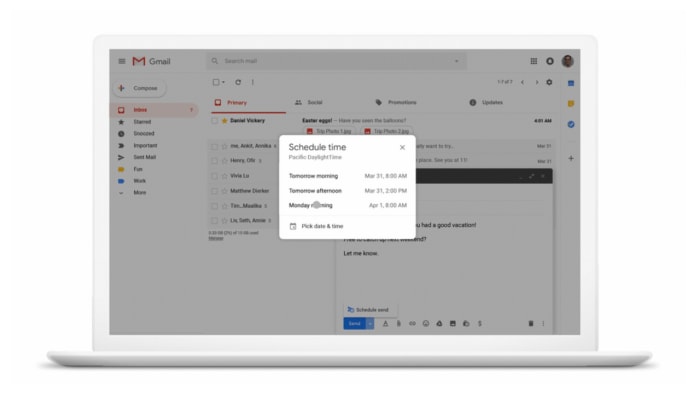Image resolution: width=700 pixels, height=394 pixels.
Task: Toggle the confidential mode icon
Action: coord(466,323)
